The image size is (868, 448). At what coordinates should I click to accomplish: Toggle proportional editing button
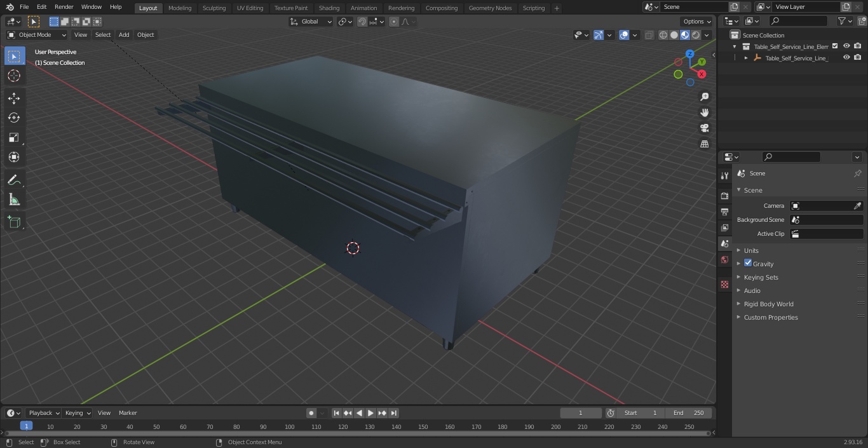point(394,22)
